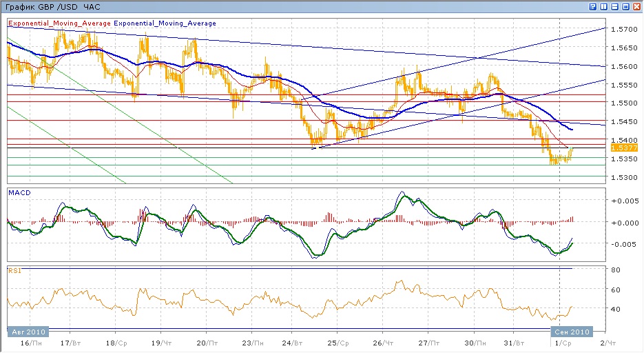Click the horizontal split rows icon
The width and height of the screenshot is (644, 353).
[615, 6]
